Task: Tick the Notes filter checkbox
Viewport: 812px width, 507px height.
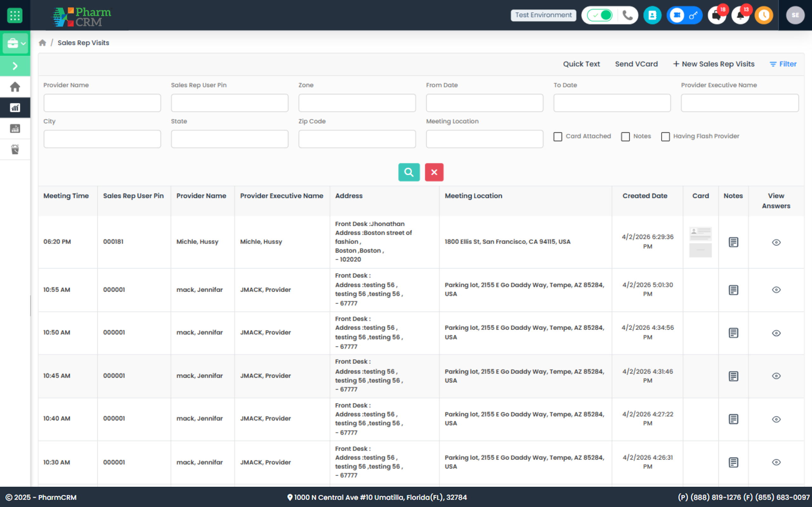Action: click(x=625, y=137)
